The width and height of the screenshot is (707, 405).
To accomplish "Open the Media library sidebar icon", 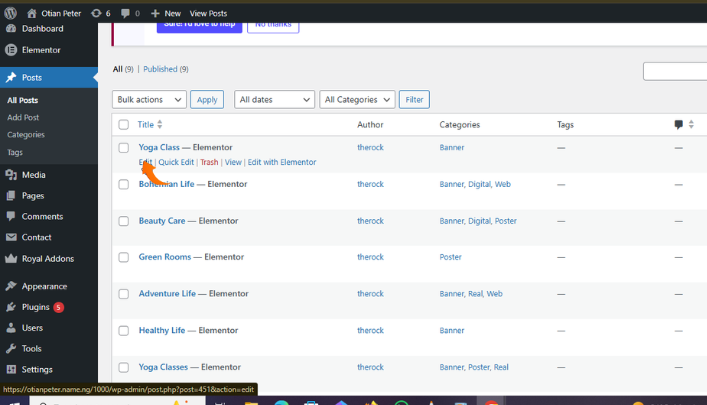I will 11,175.
